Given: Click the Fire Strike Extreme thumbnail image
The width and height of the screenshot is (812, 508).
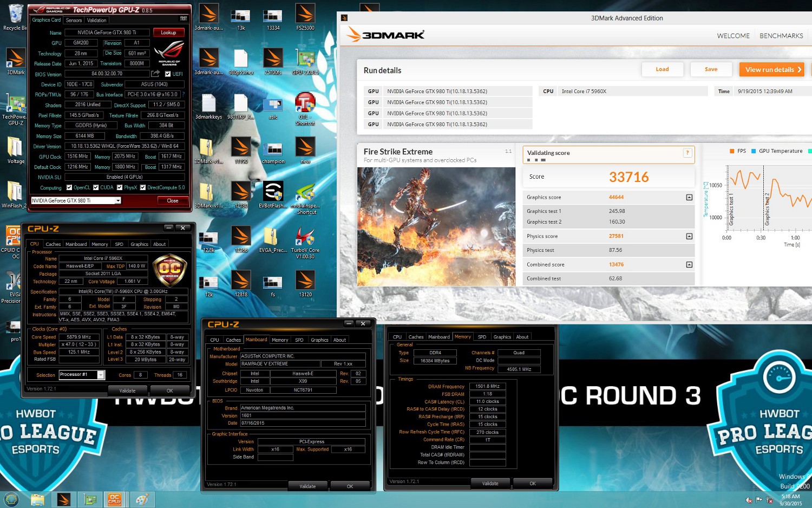Looking at the screenshot, I should (436, 226).
